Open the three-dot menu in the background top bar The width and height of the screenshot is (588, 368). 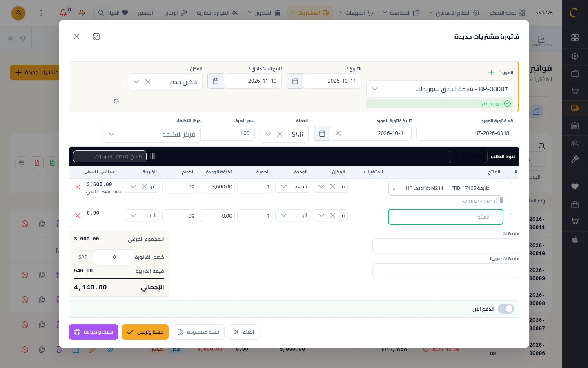pos(41,13)
